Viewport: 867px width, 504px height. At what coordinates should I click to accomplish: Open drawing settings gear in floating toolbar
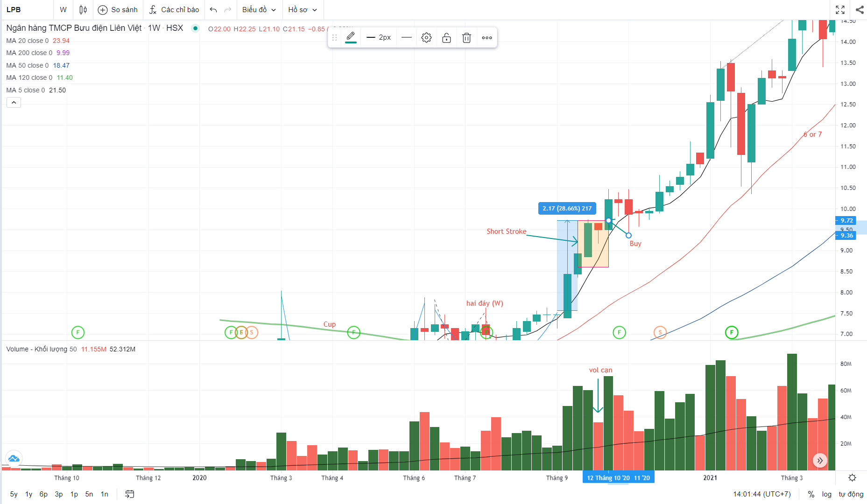coord(426,38)
